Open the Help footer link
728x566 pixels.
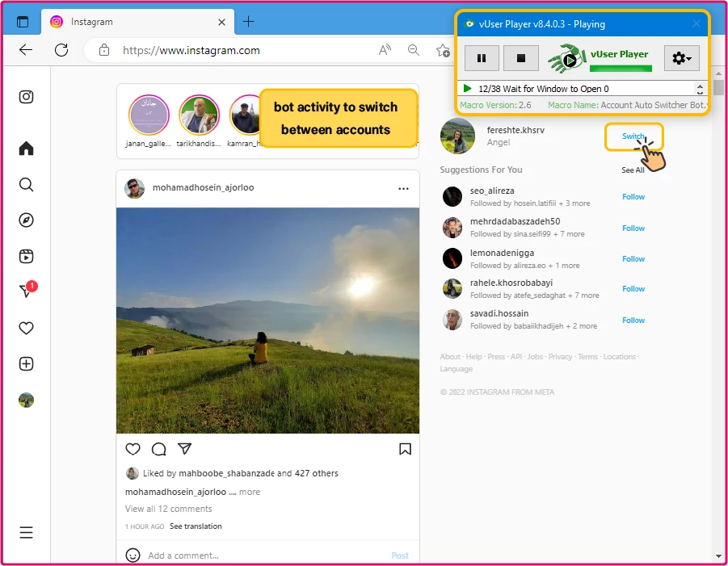tap(473, 356)
